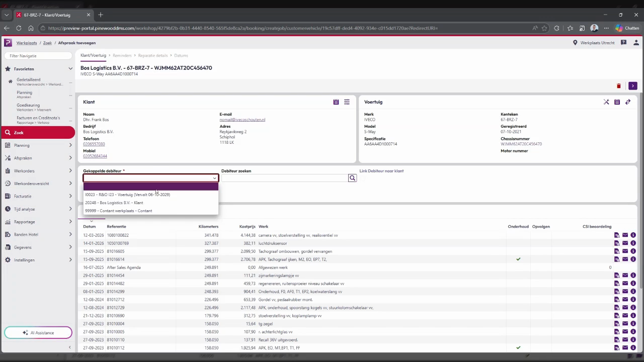The width and height of the screenshot is (644, 362).
Task: Open the Banden Hotel menu
Action: pos(38,234)
